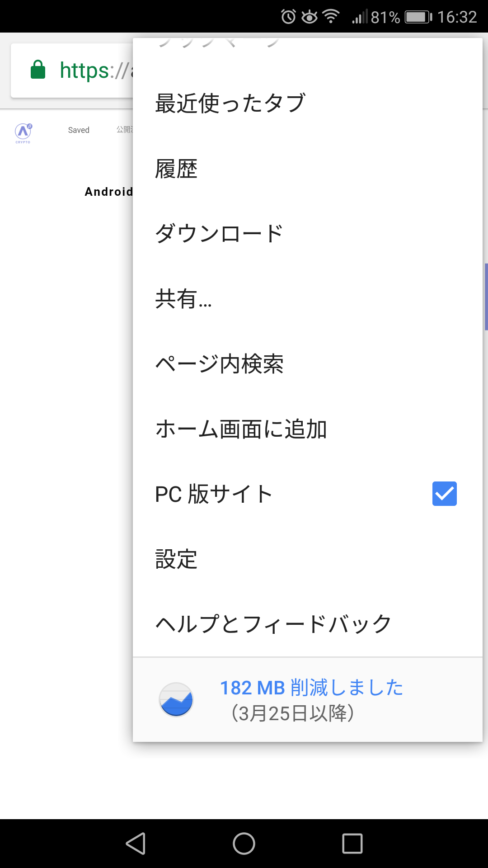Tap ホーム画面に追加 menu item
Image resolution: width=488 pixels, height=868 pixels.
click(241, 429)
